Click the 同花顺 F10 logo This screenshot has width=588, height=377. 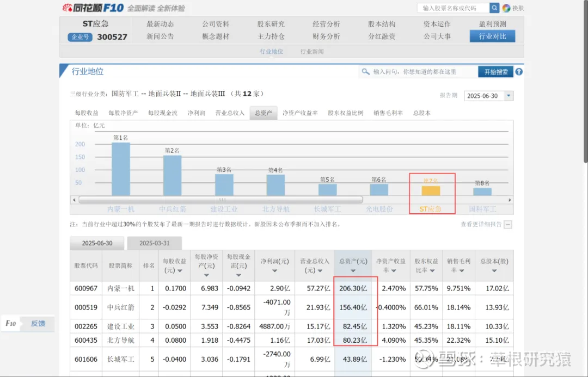tap(93, 8)
